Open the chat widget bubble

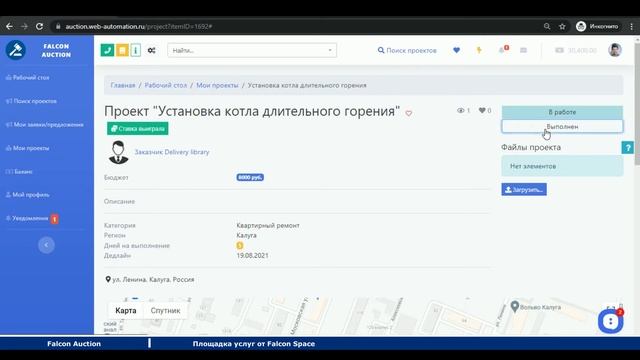[x=611, y=321]
